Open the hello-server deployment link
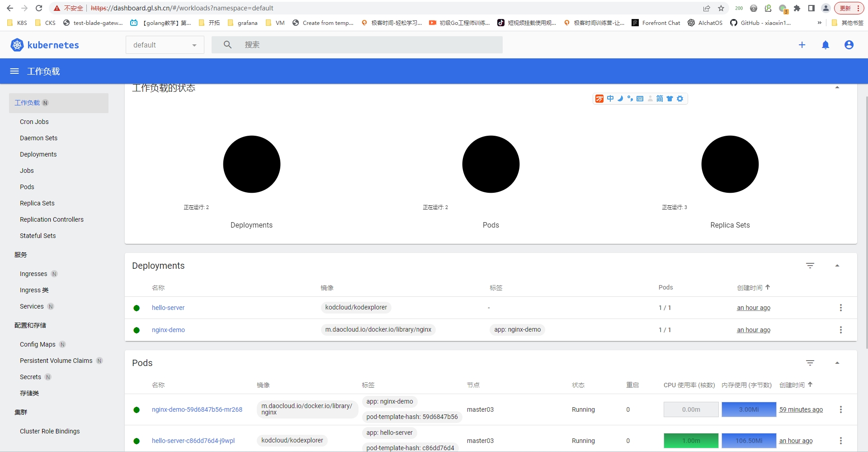868x452 pixels. coord(168,308)
